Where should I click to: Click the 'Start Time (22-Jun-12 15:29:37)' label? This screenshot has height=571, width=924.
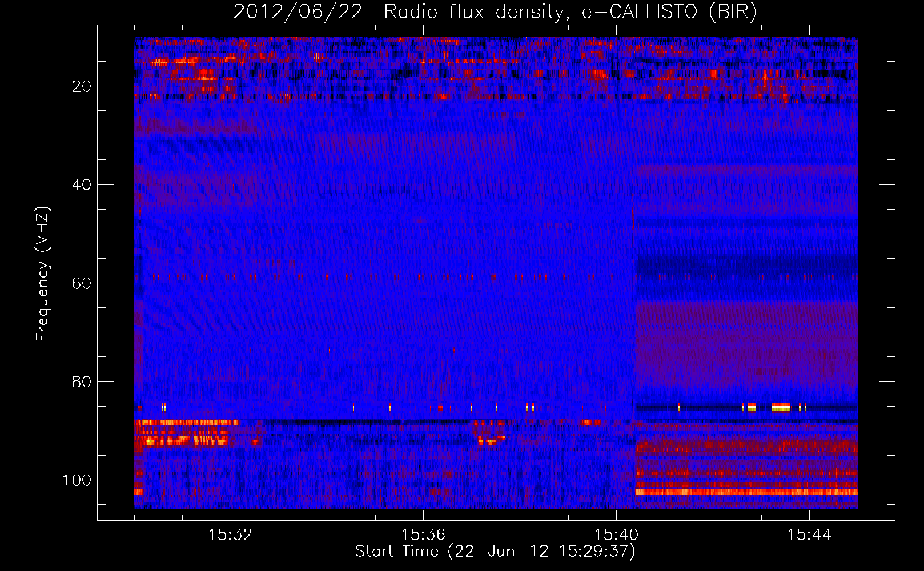pyautogui.click(x=495, y=552)
